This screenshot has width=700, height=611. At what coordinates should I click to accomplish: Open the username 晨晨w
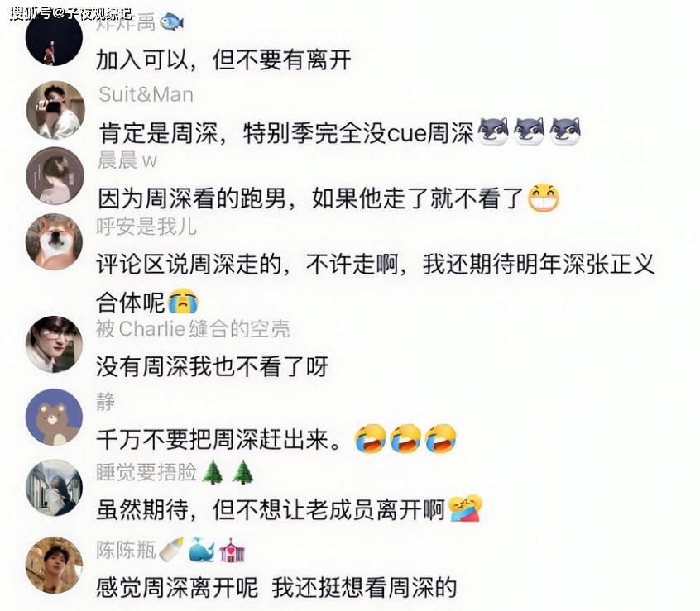(127, 160)
